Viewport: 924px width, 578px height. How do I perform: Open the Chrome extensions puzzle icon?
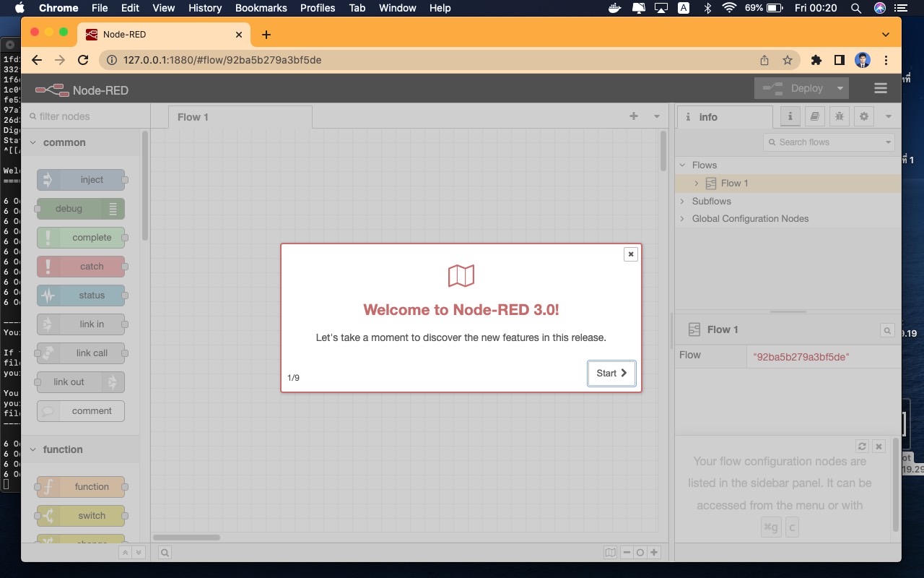point(816,60)
